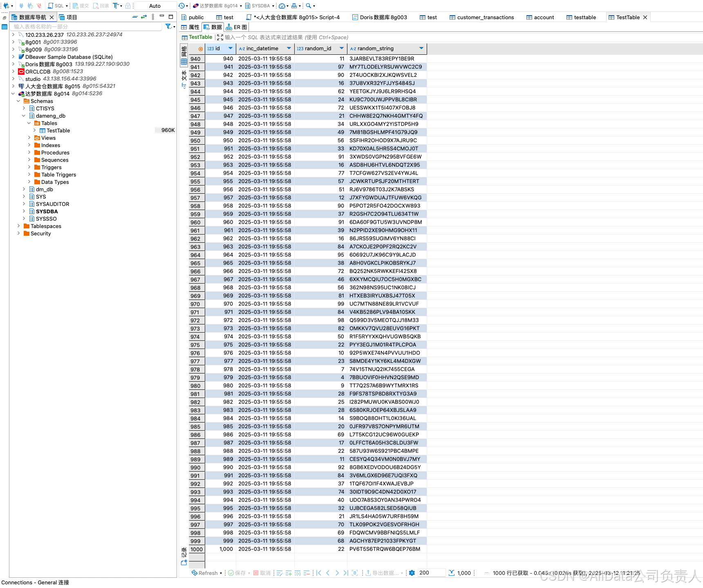Expand the 120.233.26.237 connection node
703x588 pixels.
[x=13, y=35]
